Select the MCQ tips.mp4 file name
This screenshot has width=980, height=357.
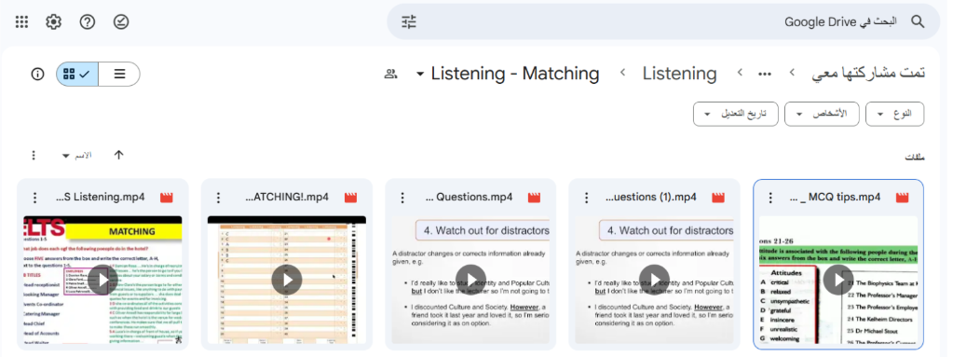[x=835, y=198]
